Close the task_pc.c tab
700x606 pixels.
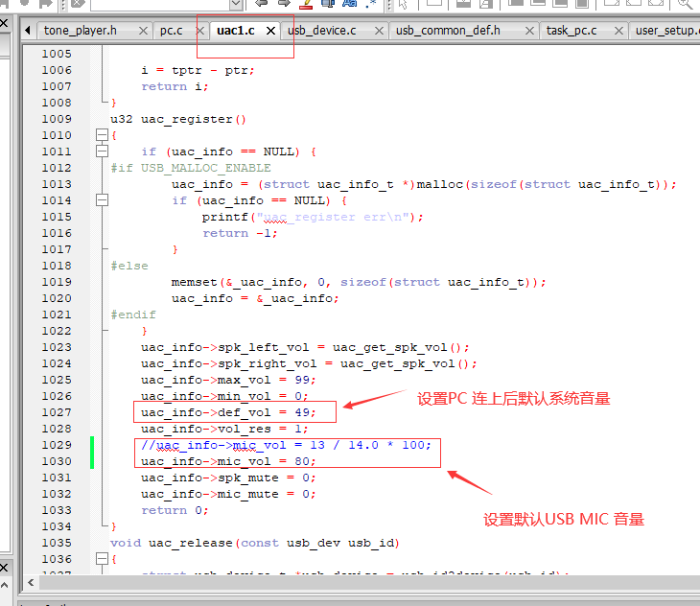pyautogui.click(x=618, y=31)
